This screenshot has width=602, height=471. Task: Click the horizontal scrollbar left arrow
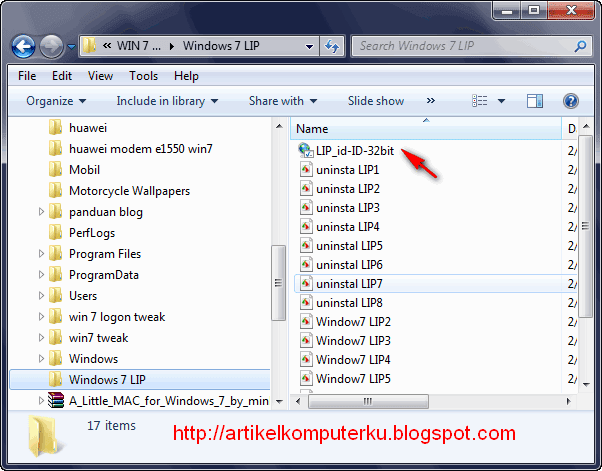click(298, 402)
